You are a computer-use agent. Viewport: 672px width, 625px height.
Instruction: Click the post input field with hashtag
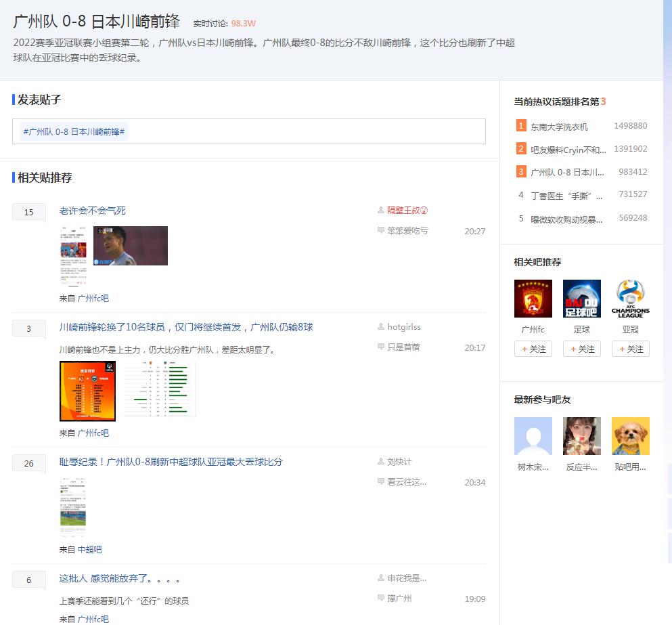[248, 131]
